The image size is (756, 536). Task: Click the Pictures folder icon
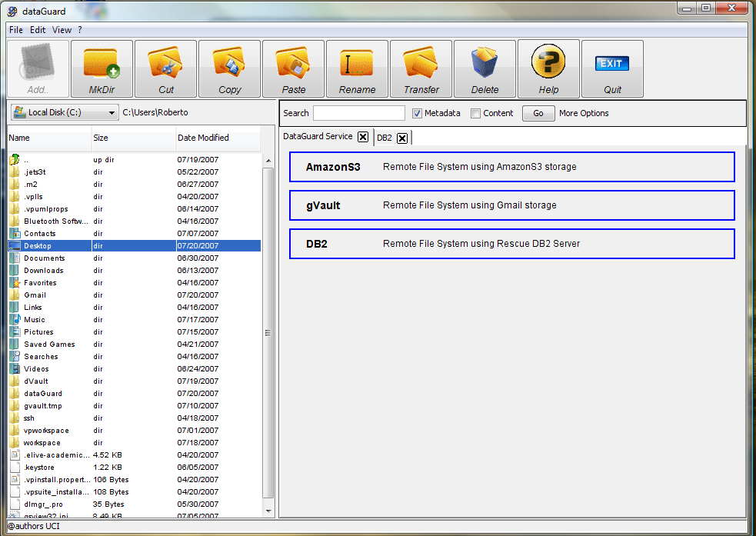point(15,331)
